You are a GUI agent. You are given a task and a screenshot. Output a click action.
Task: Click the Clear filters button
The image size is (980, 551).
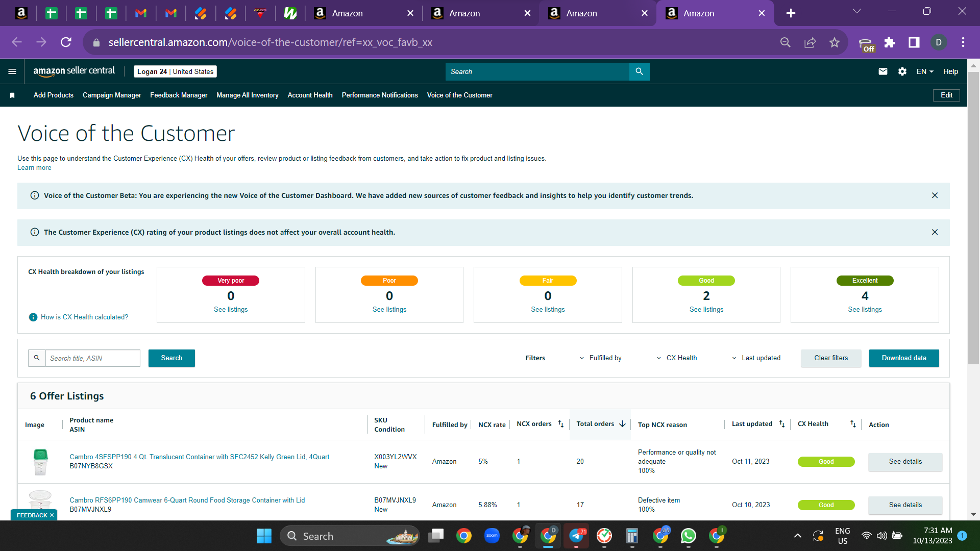pyautogui.click(x=831, y=358)
